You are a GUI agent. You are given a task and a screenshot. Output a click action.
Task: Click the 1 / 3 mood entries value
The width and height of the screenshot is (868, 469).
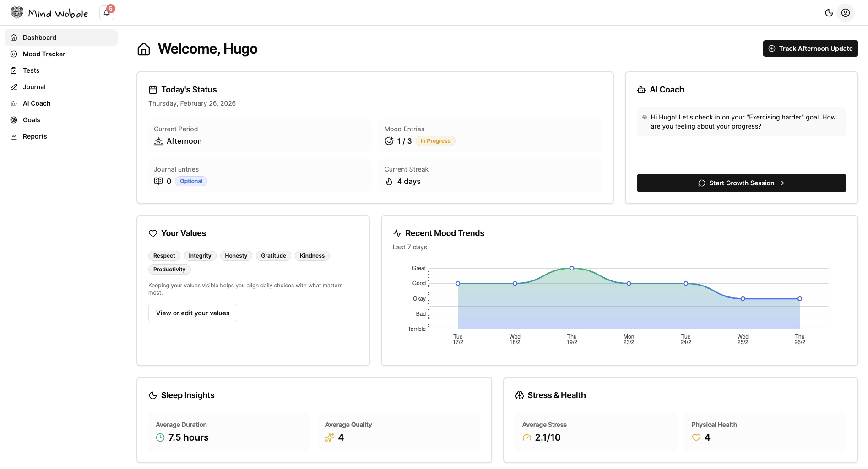(404, 141)
